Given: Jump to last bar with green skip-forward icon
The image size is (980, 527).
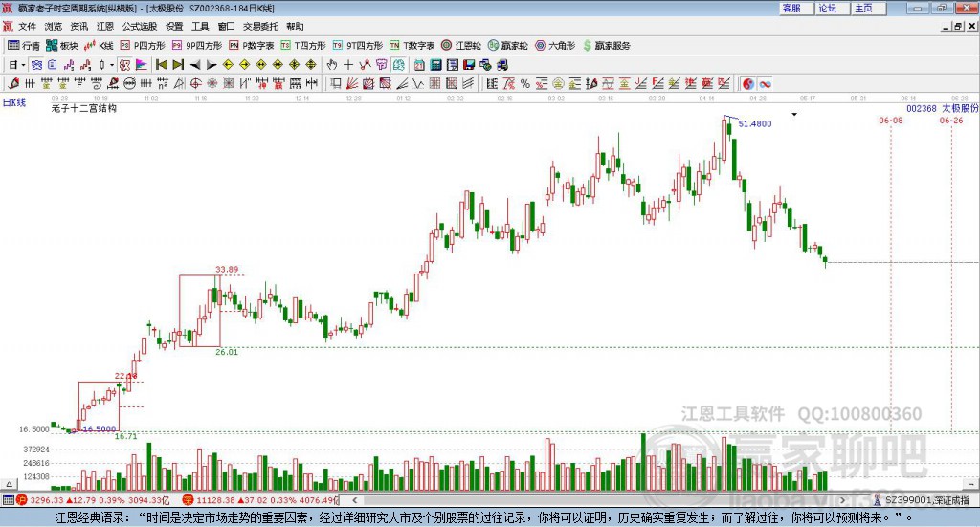Looking at the screenshot, I should point(178,65).
